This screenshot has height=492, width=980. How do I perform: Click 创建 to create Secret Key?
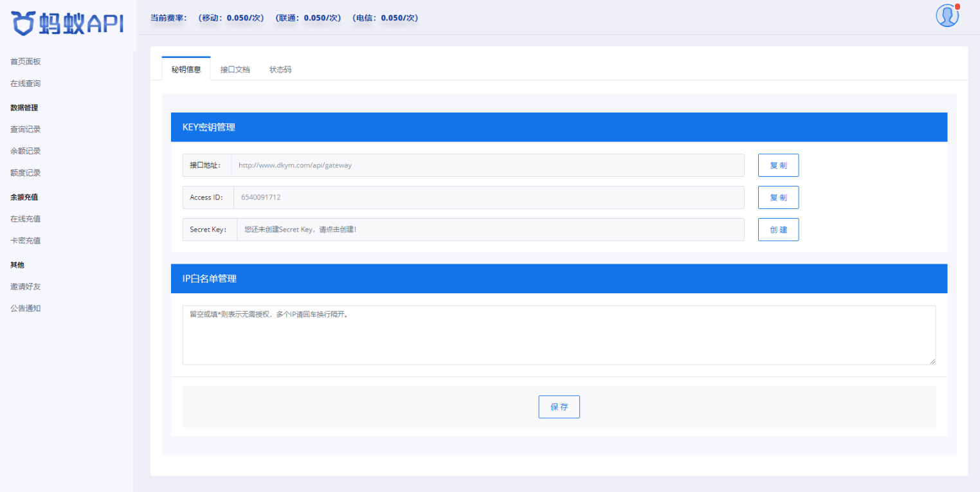click(x=778, y=230)
